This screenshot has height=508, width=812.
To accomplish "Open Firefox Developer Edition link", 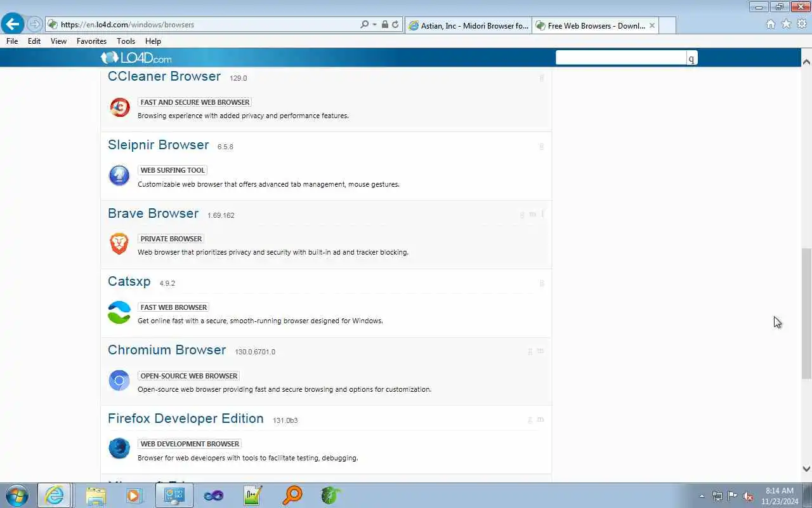I will point(186,418).
